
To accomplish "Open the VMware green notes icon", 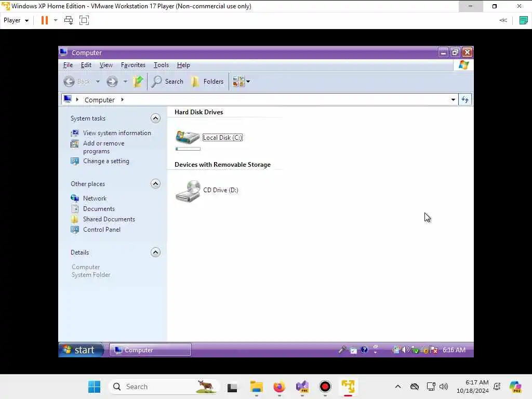I will [x=524, y=20].
